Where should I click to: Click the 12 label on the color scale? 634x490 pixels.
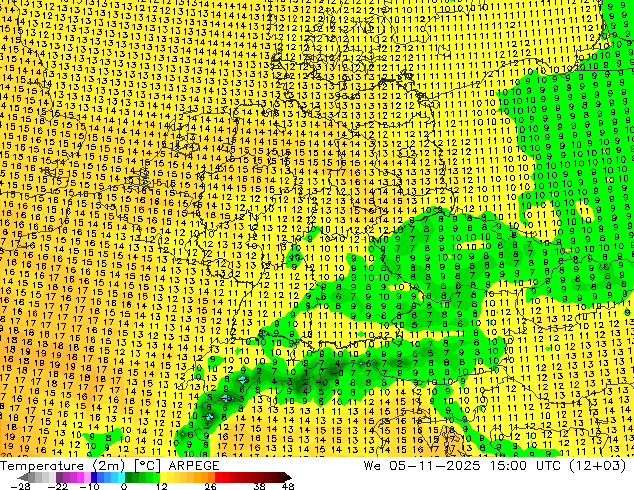[162, 486]
